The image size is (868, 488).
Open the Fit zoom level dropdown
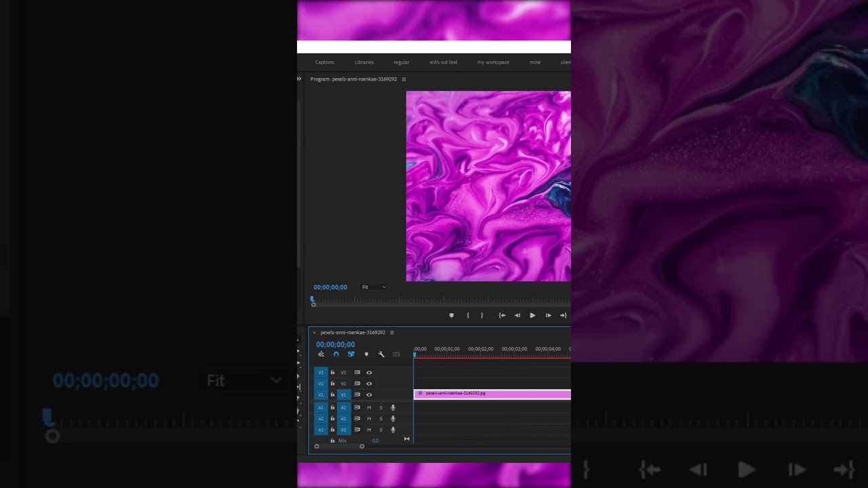click(374, 287)
